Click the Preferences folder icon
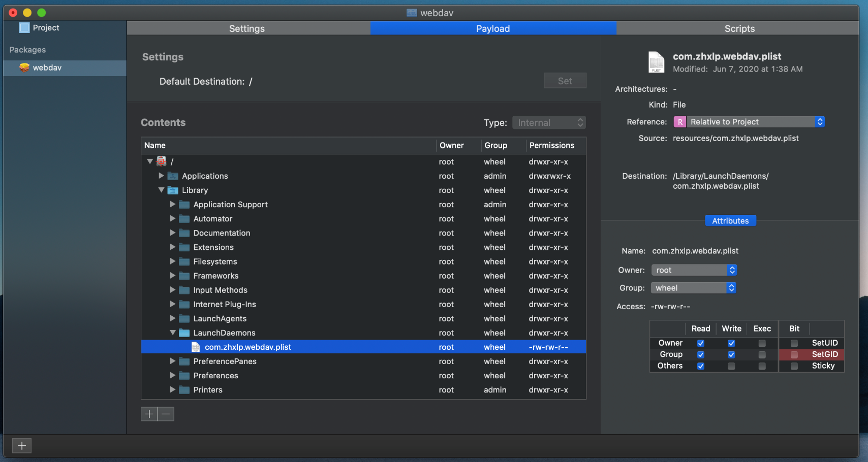Screen dimensions: 868x462 point(184,375)
